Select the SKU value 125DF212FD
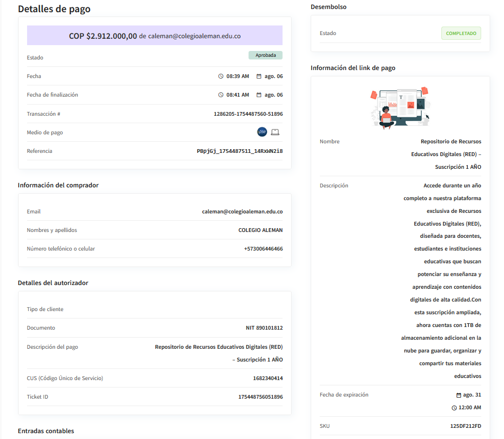Image resolution: width=504 pixels, height=439 pixels. pos(466,426)
